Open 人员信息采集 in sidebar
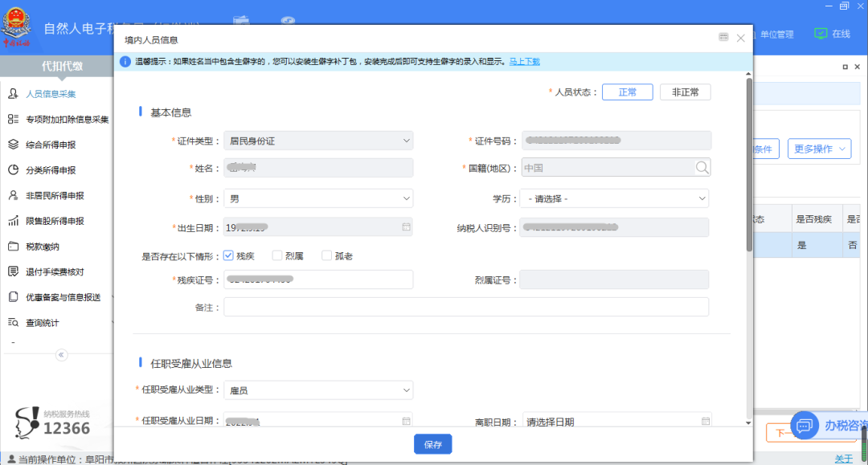The image size is (868, 465). click(51, 94)
